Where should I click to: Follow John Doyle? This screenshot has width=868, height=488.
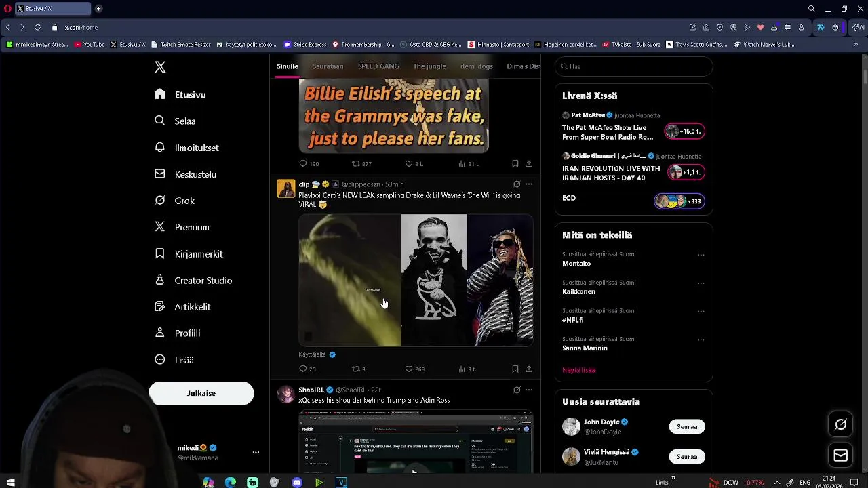pos(687,426)
